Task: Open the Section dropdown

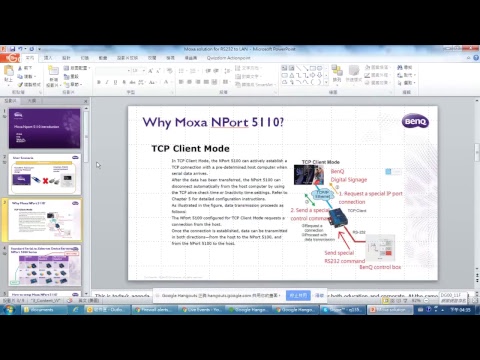Action: (x=73, y=85)
